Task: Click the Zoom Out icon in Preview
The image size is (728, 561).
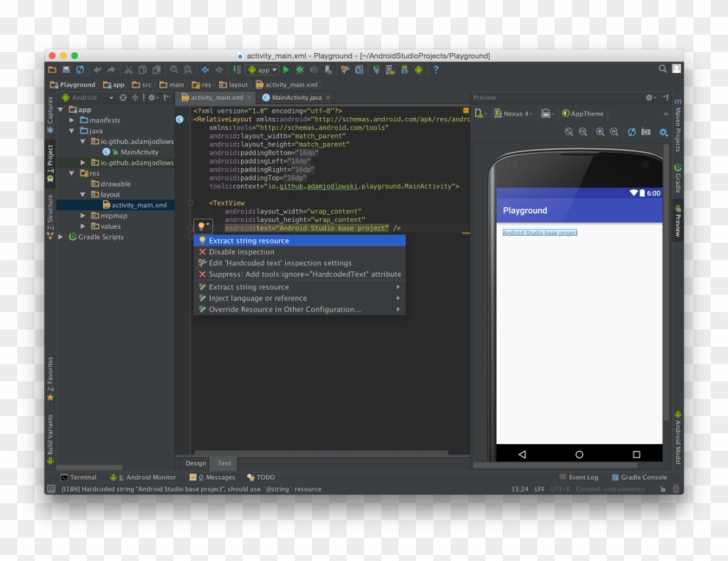Action: tap(614, 132)
